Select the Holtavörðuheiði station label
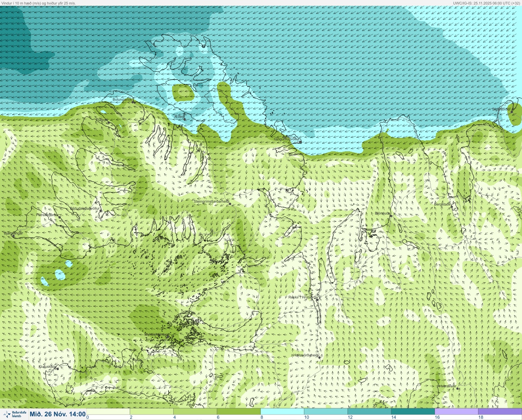 tap(306, 355)
